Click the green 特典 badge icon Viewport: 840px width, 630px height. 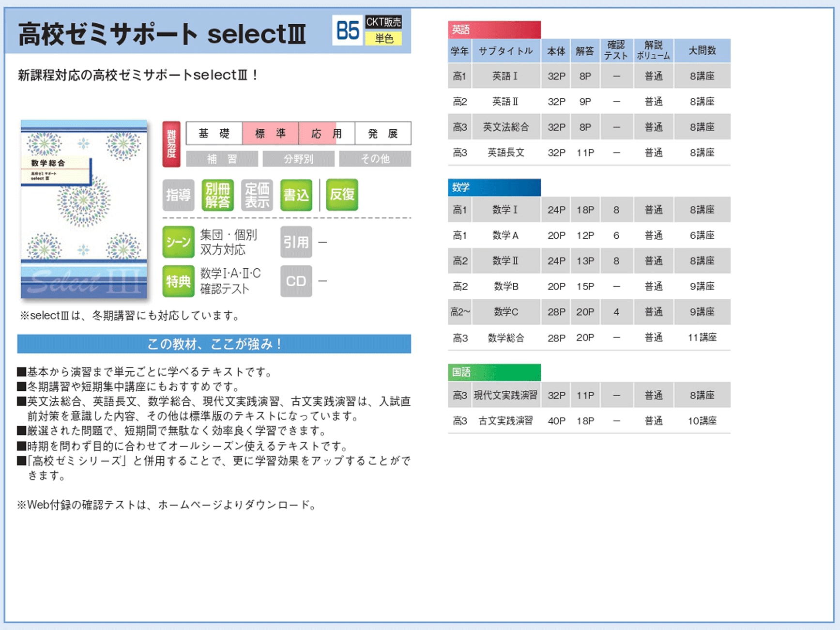178,281
